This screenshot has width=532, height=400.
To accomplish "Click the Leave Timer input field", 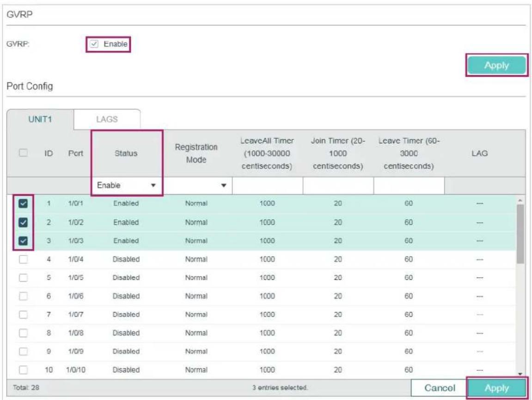I will 409,185.
